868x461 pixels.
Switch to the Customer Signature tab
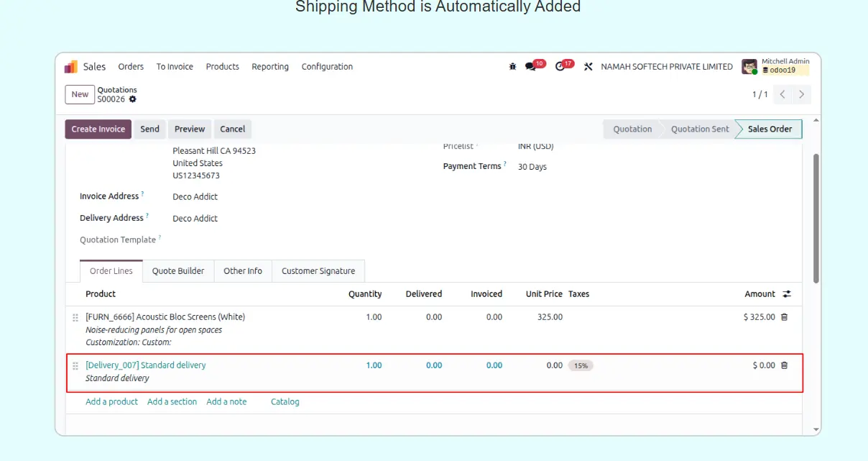coord(318,271)
